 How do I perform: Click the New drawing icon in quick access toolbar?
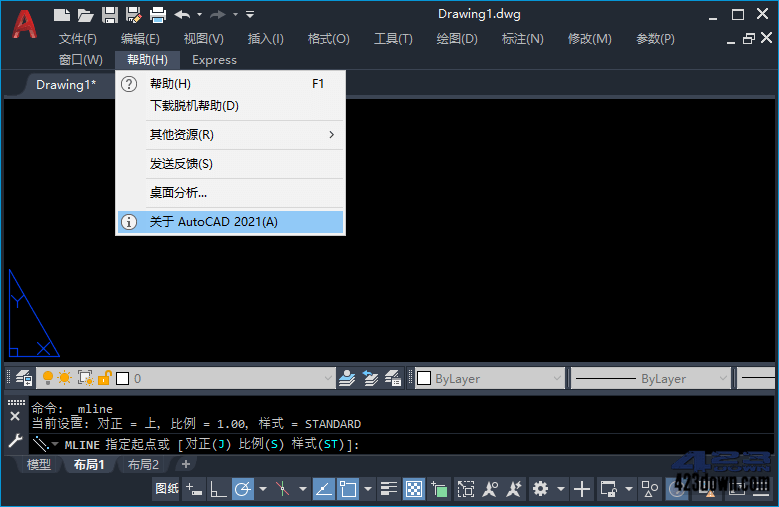click(x=62, y=15)
